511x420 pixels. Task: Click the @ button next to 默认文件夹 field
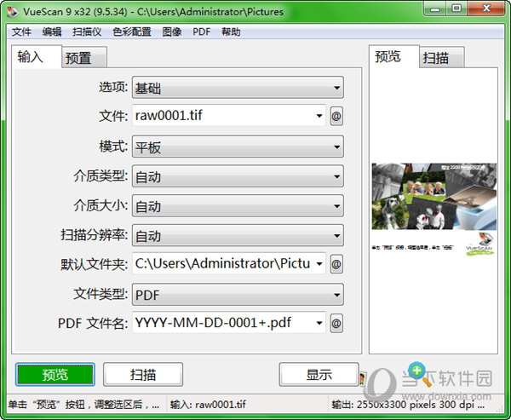(x=336, y=263)
